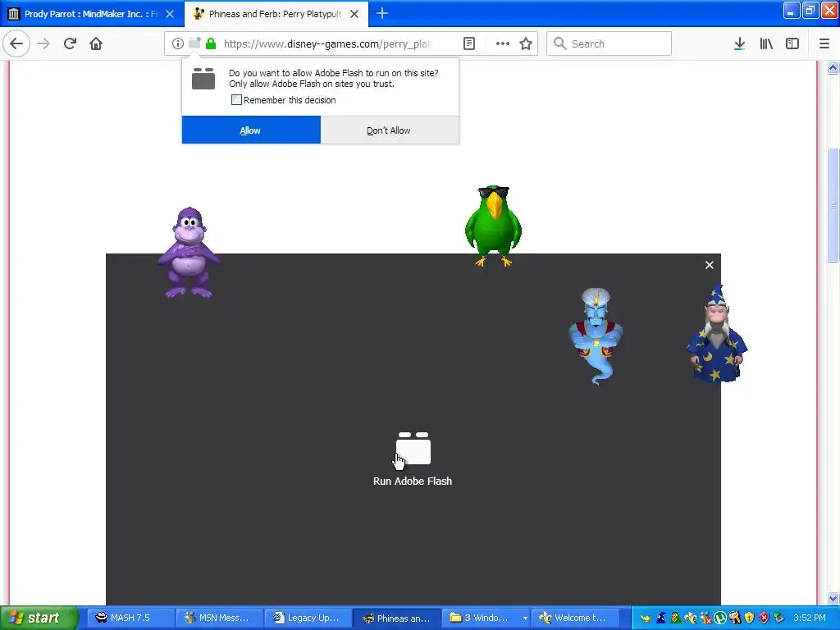840x630 pixels.
Task: Switch to Welcome taskbar window
Action: [x=577, y=618]
